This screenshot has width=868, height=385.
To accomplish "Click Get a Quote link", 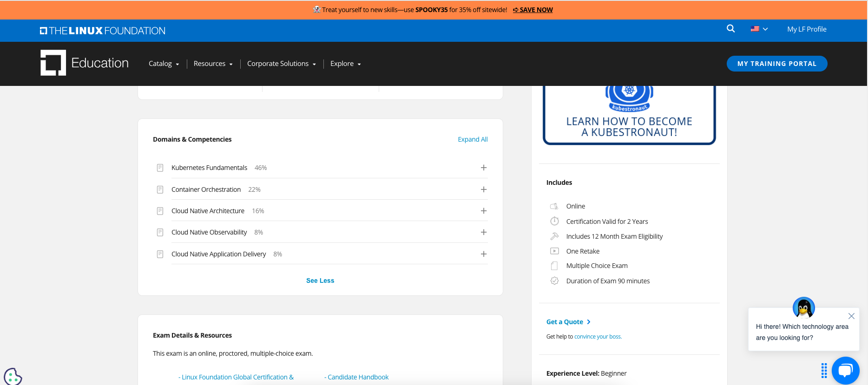I will (568, 322).
